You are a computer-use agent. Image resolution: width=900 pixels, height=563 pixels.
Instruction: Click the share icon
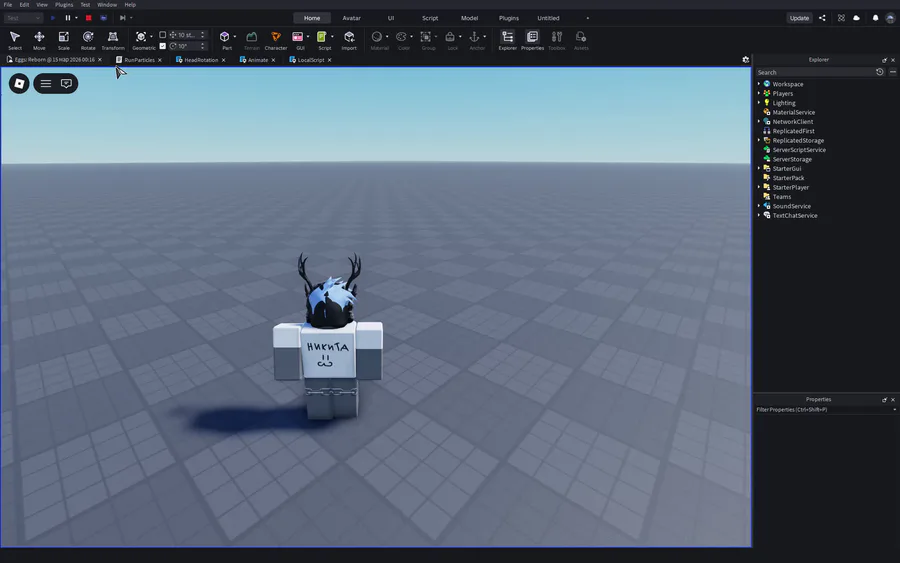pos(822,18)
